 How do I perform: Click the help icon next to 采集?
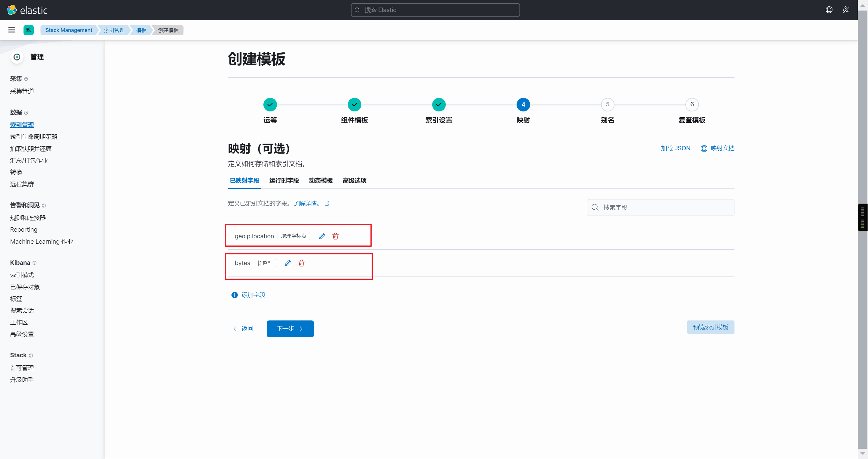point(26,79)
